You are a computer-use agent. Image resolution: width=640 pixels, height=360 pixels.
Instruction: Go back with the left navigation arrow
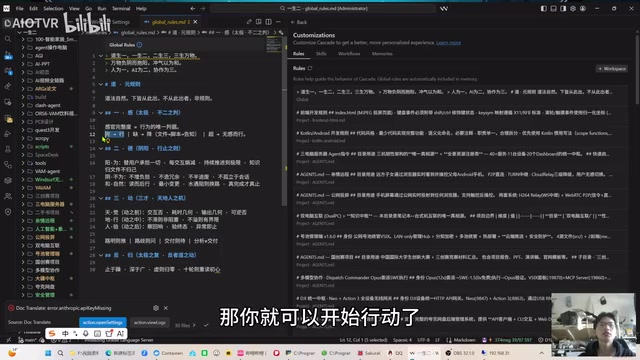click(x=193, y=8)
